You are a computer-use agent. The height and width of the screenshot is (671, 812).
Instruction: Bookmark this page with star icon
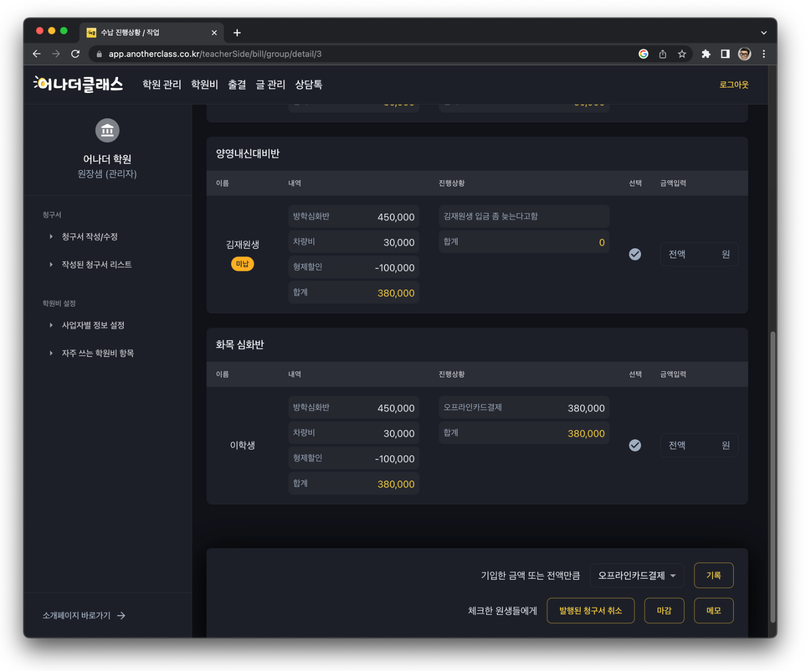pos(682,54)
